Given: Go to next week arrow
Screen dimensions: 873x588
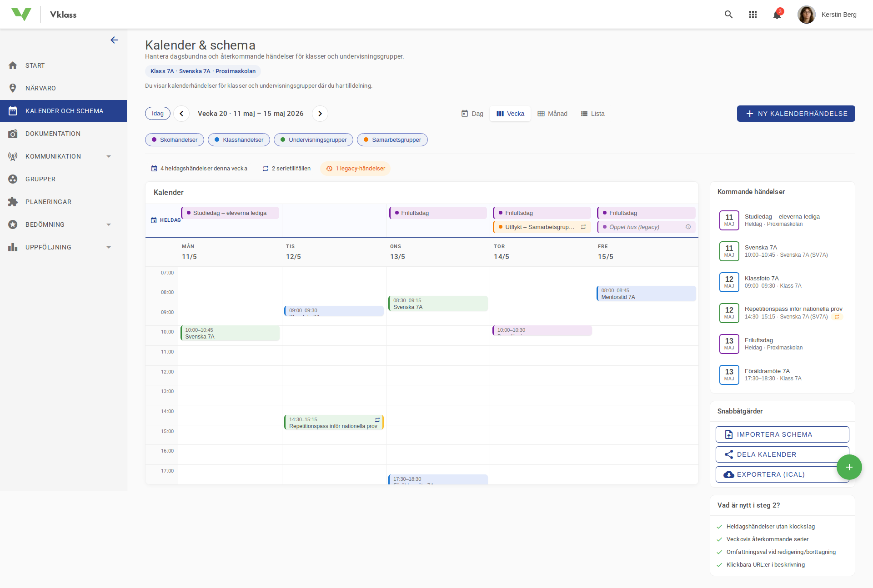Looking at the screenshot, I should [x=320, y=114].
